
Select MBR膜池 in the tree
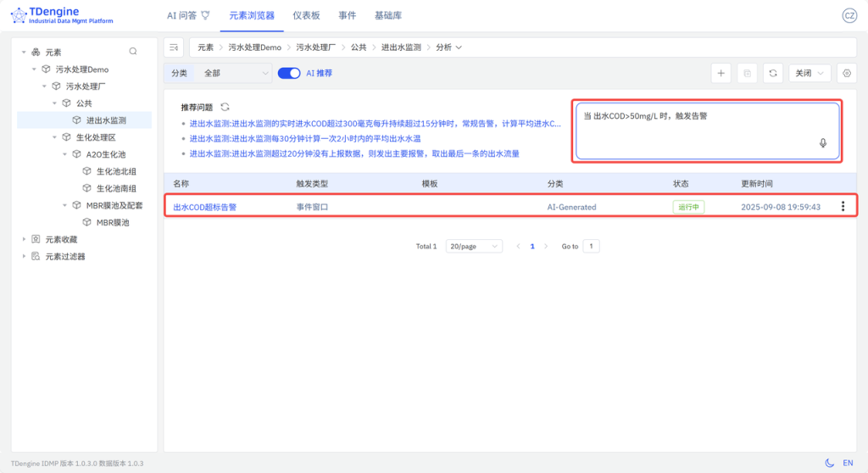coord(113,222)
